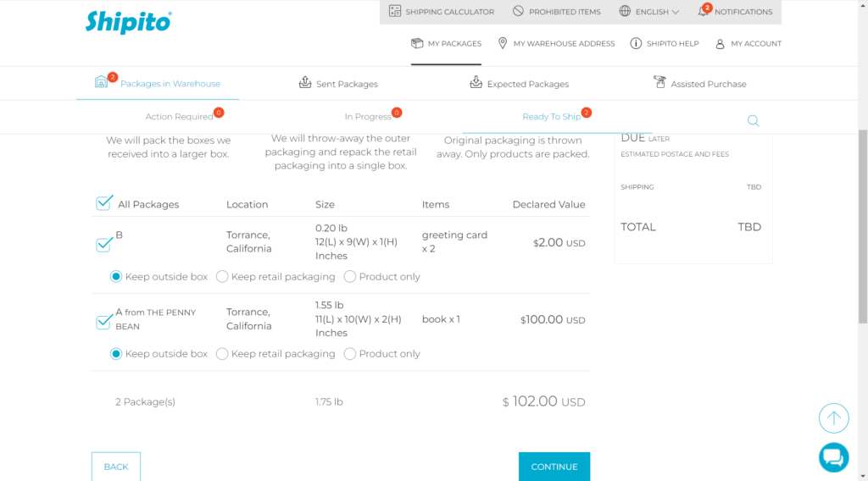Screen dimensions: 868x481
Task: Open the Prohibited Items page
Action: pos(556,12)
